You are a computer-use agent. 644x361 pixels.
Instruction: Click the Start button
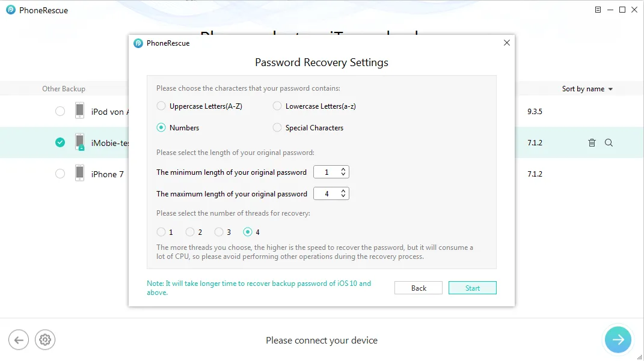tap(472, 288)
